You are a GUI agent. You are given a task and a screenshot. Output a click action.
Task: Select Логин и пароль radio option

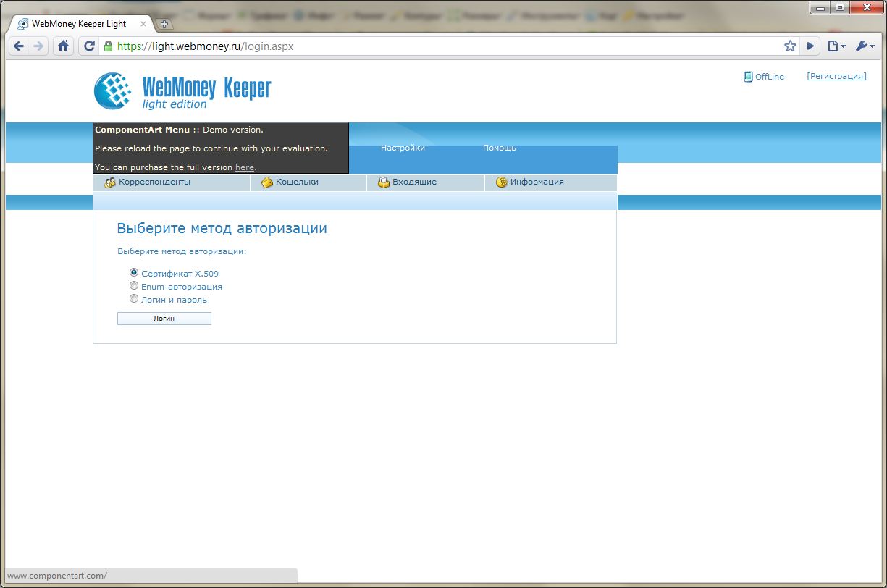134,298
